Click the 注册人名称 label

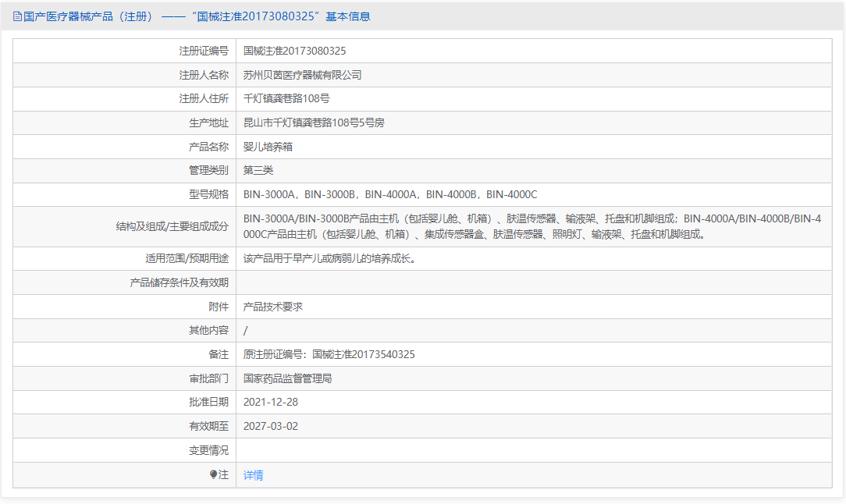204,75
